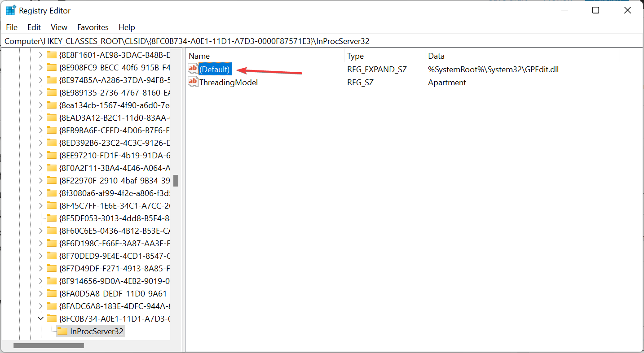Sort values by Data column header
The width and height of the screenshot is (644, 353).
(522, 56)
